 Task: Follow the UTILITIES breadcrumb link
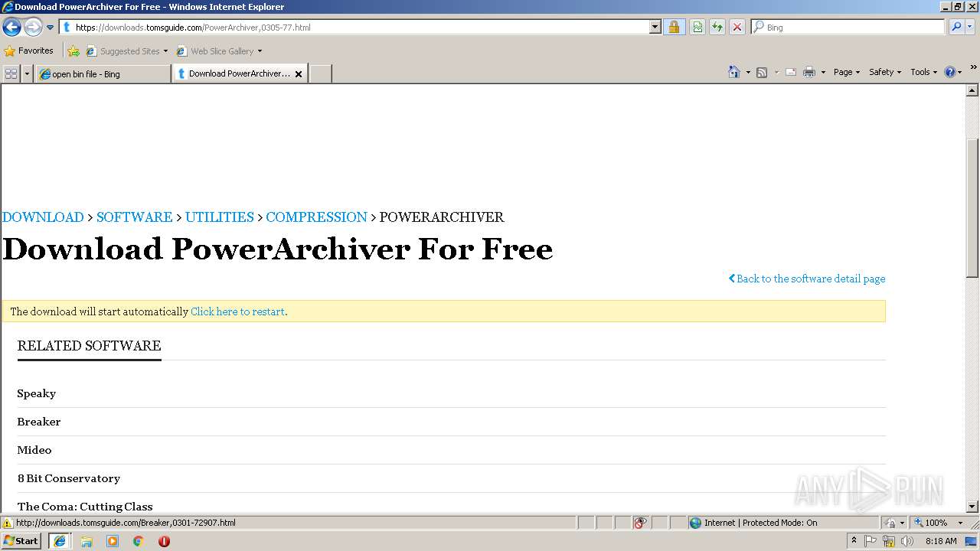coord(219,217)
